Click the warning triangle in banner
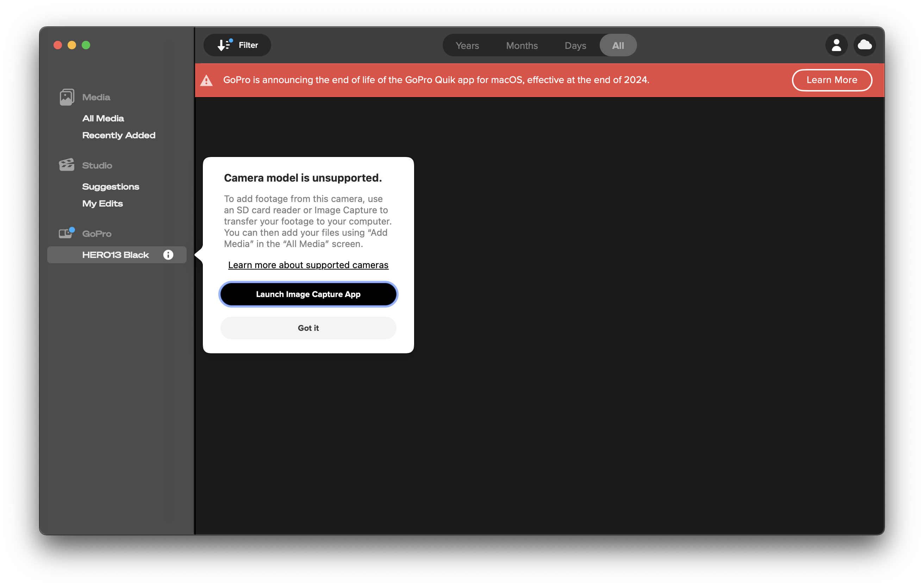 [206, 81]
